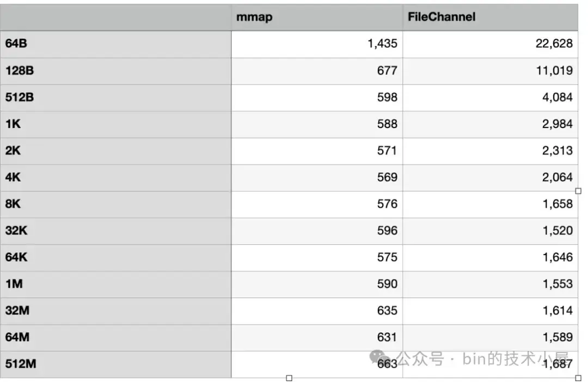This screenshot has height=382, width=588.
Task: Select the 32M row header
Action: tap(18, 311)
